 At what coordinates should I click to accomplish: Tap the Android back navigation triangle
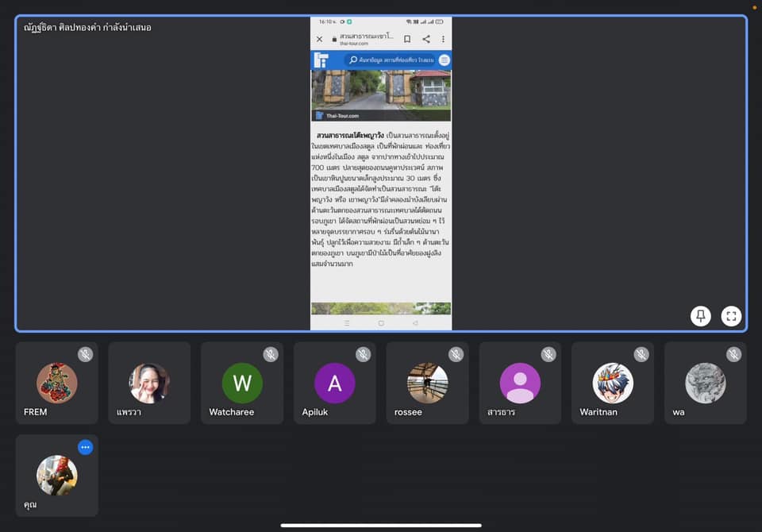click(415, 323)
